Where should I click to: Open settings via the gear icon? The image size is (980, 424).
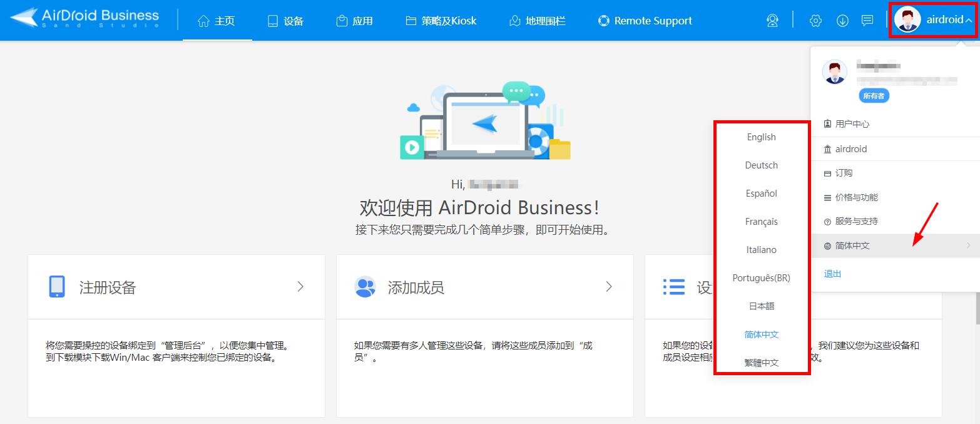(815, 21)
